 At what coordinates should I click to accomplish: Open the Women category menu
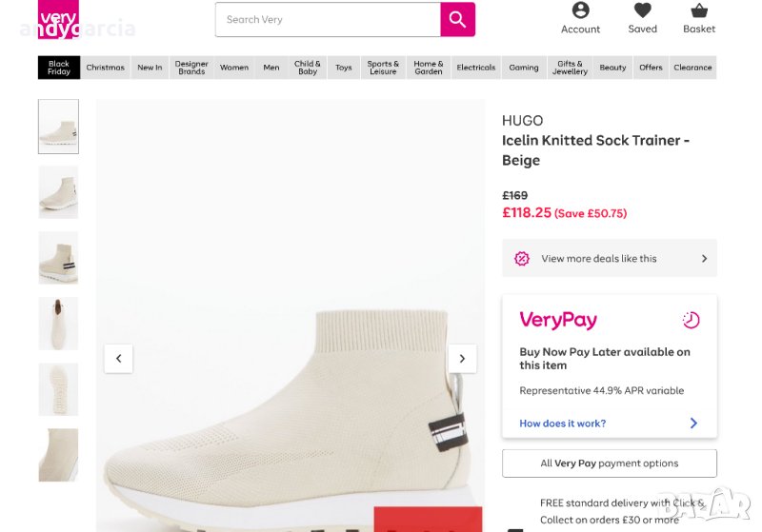point(234,68)
